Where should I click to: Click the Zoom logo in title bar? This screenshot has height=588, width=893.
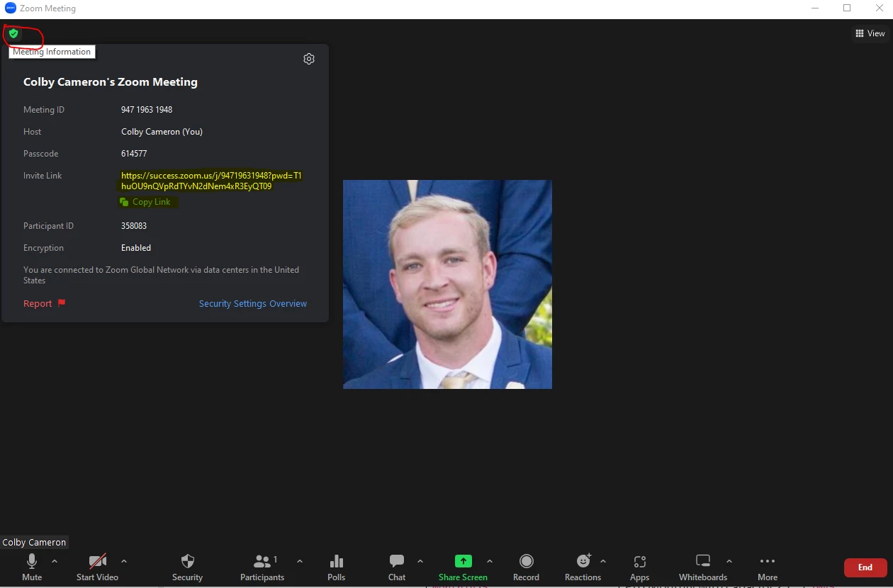click(x=10, y=9)
